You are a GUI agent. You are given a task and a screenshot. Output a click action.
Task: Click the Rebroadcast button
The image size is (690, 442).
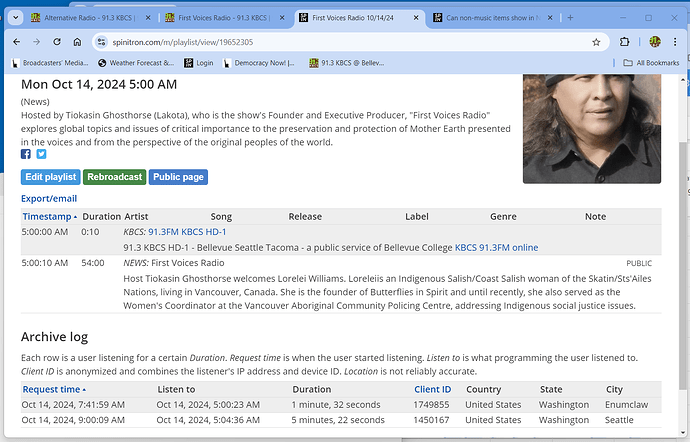(x=114, y=177)
